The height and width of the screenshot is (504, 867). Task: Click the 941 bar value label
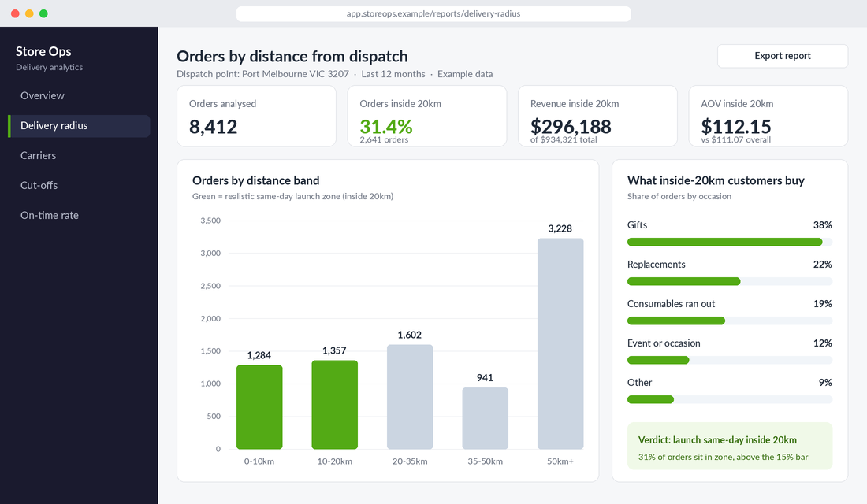[485, 377]
